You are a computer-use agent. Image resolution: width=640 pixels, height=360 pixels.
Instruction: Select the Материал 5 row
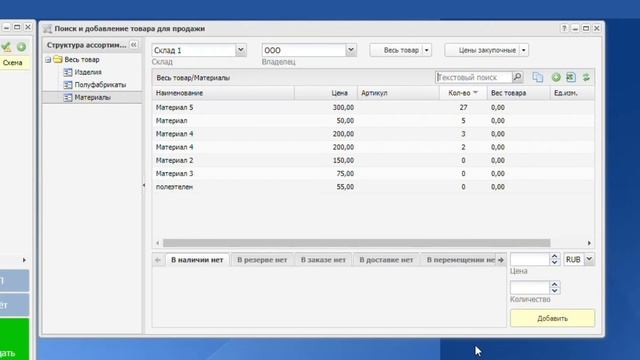tap(373, 107)
